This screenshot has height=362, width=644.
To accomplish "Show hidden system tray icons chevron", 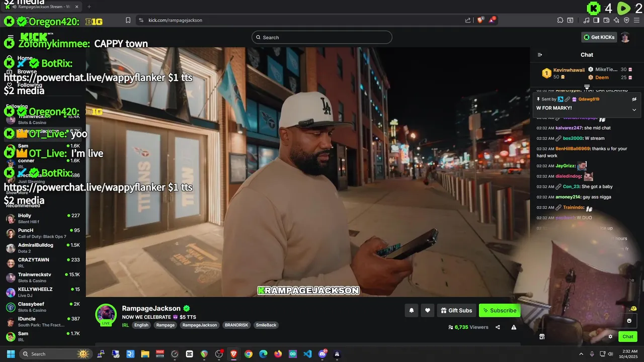I will click(581, 354).
